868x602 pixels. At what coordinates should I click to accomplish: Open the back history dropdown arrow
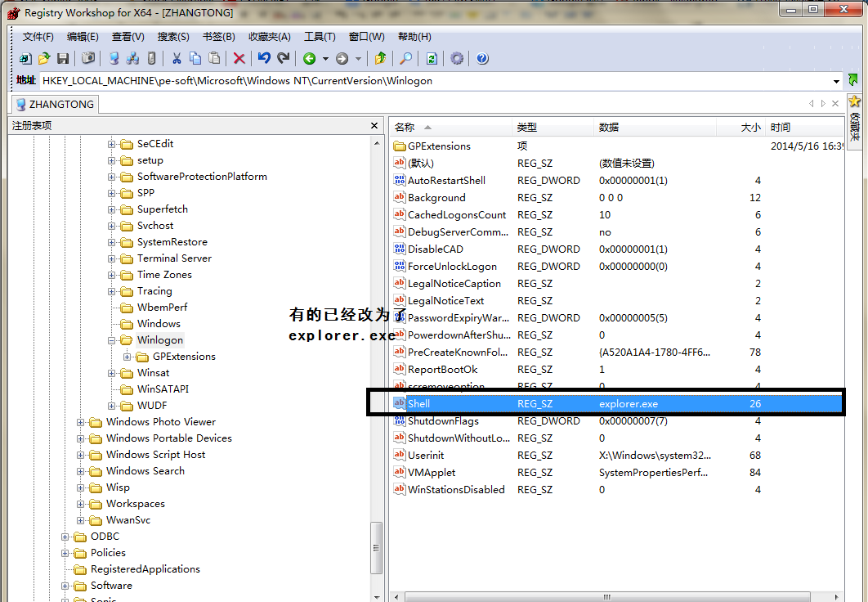pyautogui.click(x=325, y=58)
